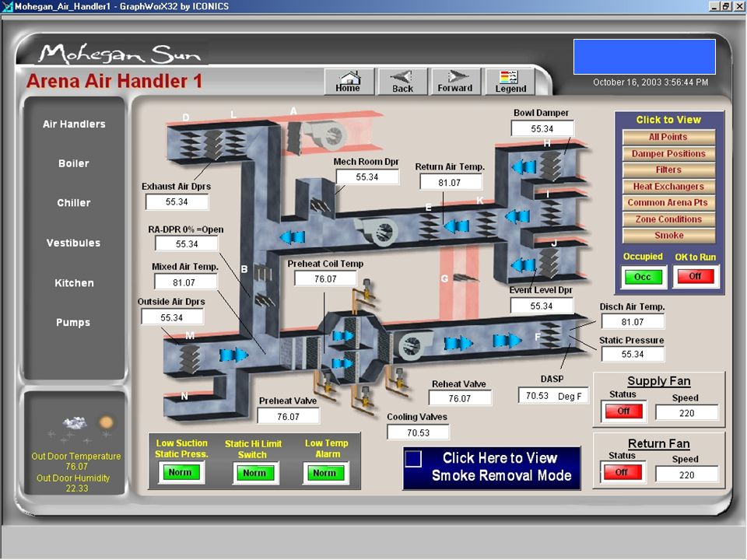Open the Chiller section
Viewport: 747px width, 560px height.
click(74, 203)
